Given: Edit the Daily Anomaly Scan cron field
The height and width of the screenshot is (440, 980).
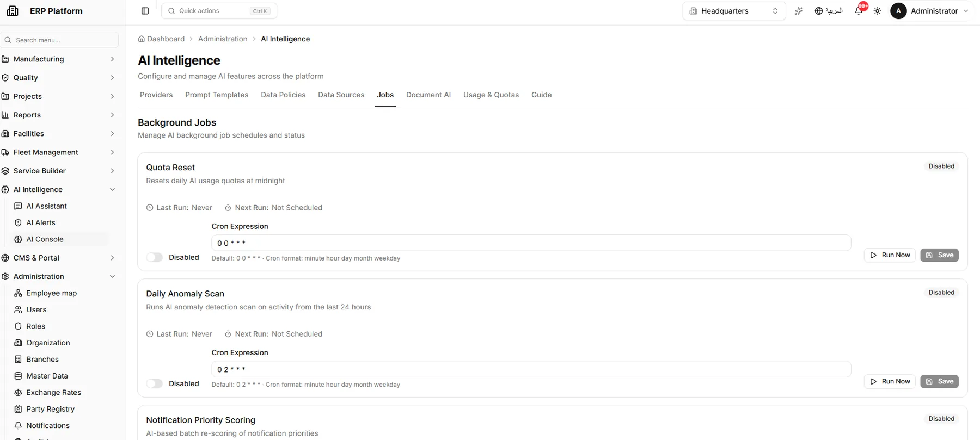Looking at the screenshot, I should (531, 369).
